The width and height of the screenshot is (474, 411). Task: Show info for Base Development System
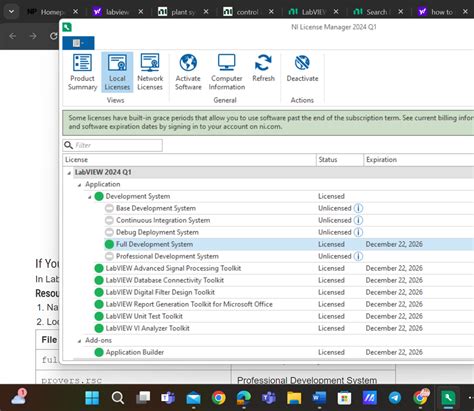tap(358, 208)
